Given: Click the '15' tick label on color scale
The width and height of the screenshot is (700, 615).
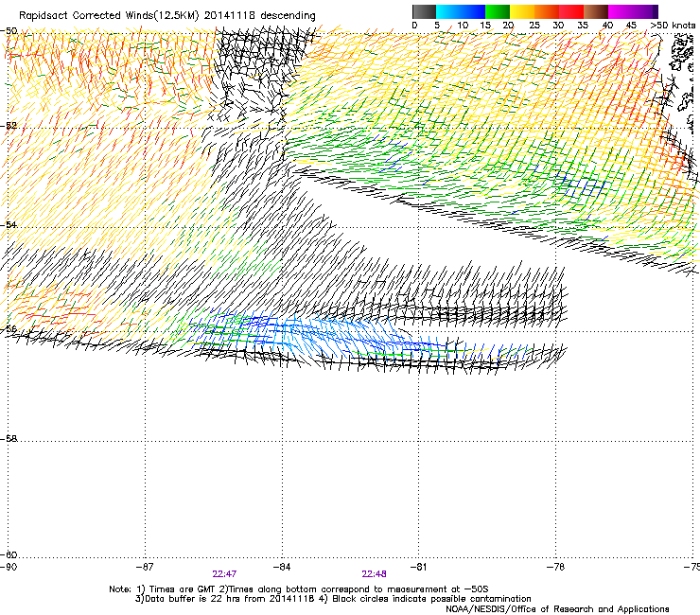Looking at the screenshot, I should pos(485,26).
